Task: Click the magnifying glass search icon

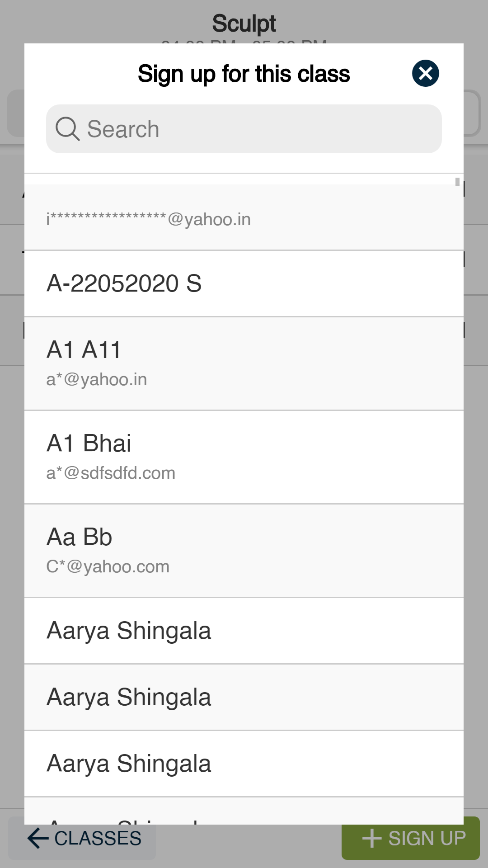Action: [x=67, y=129]
